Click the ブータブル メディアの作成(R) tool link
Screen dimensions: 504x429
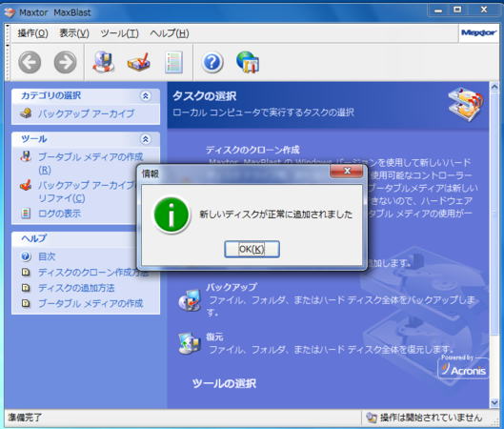[x=91, y=163]
